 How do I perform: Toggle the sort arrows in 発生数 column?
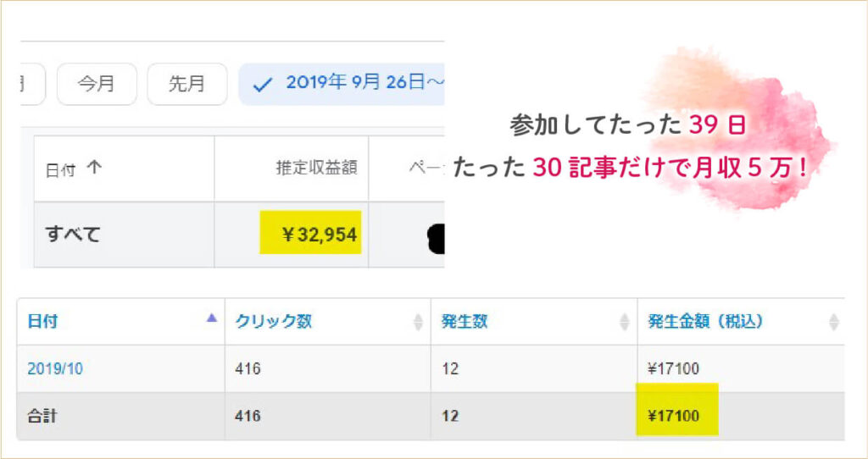tap(625, 322)
